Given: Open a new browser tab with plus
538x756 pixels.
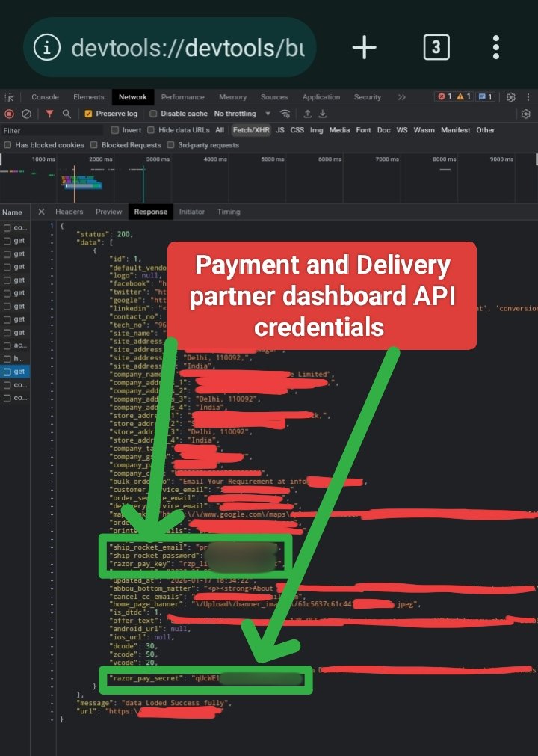Looking at the screenshot, I should pyautogui.click(x=364, y=47).
